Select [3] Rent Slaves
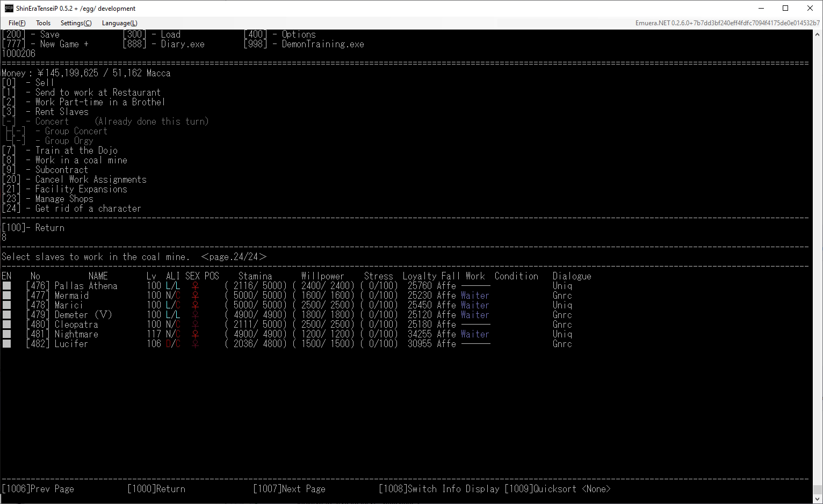The image size is (823, 504). (x=45, y=112)
